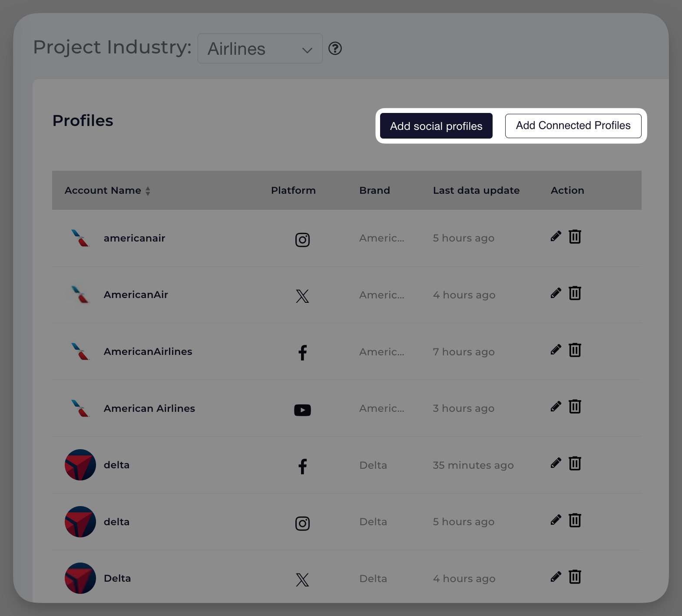
Task: Delete the delta Facebook profile
Action: click(575, 463)
